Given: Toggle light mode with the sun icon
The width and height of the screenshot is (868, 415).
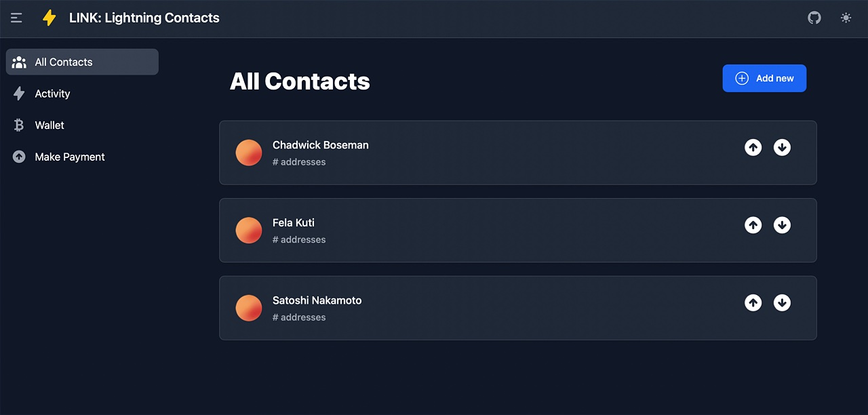Looking at the screenshot, I should coord(846,18).
